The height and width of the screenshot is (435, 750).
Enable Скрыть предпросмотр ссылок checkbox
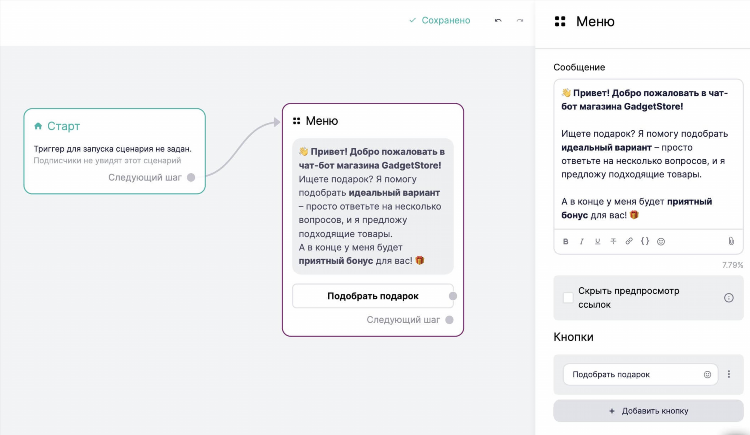click(x=568, y=298)
